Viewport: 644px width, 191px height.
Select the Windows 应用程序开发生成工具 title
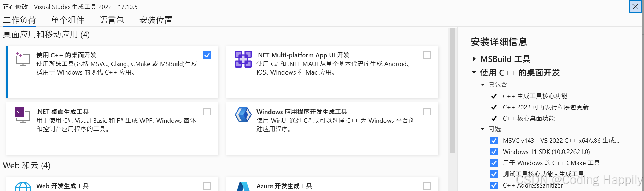pos(302,112)
